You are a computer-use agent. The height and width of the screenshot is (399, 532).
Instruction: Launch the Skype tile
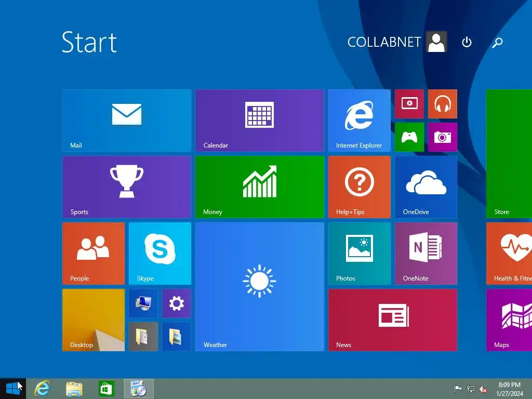point(160,253)
